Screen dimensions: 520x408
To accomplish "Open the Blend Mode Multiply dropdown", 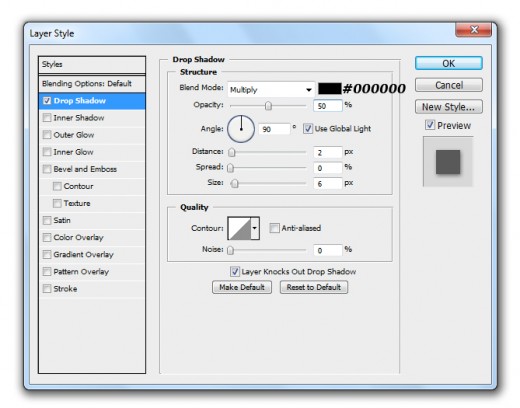I will pyautogui.click(x=271, y=90).
